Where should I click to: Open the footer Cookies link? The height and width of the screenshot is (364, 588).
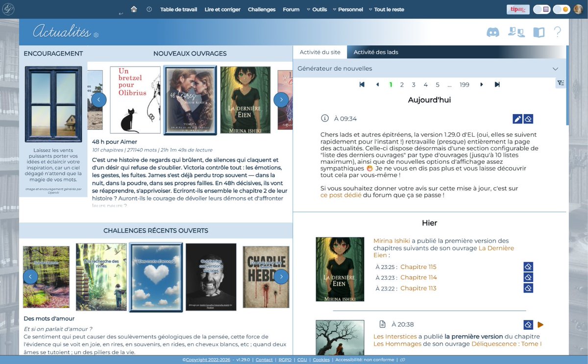pyautogui.click(x=321, y=360)
